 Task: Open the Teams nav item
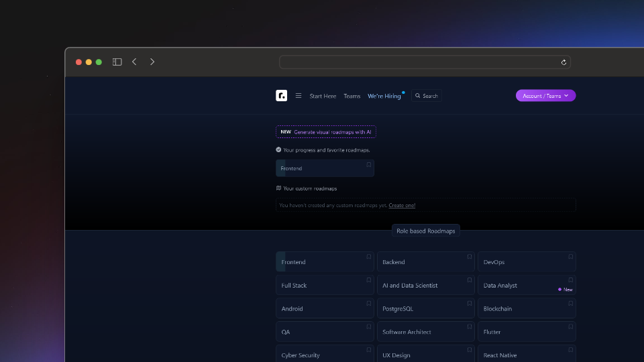pyautogui.click(x=352, y=96)
